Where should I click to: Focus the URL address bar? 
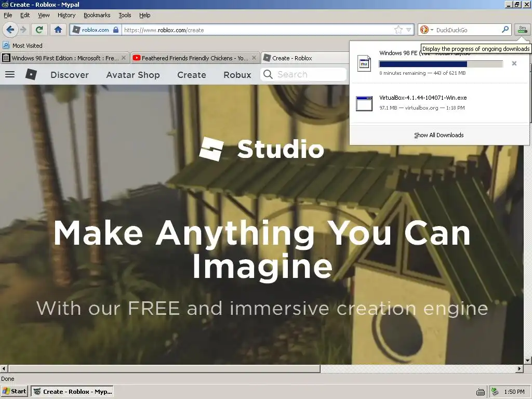pyautogui.click(x=258, y=30)
